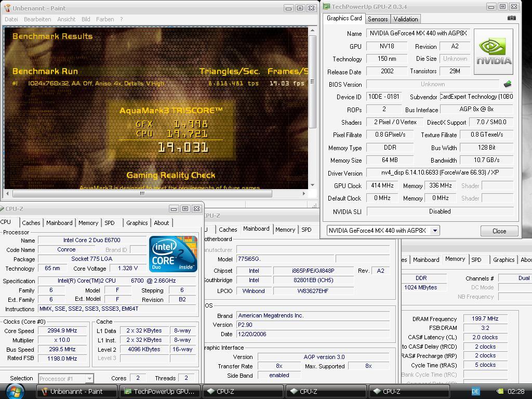
Task: Click the Memory Size value 64 MB
Action: pos(390,160)
